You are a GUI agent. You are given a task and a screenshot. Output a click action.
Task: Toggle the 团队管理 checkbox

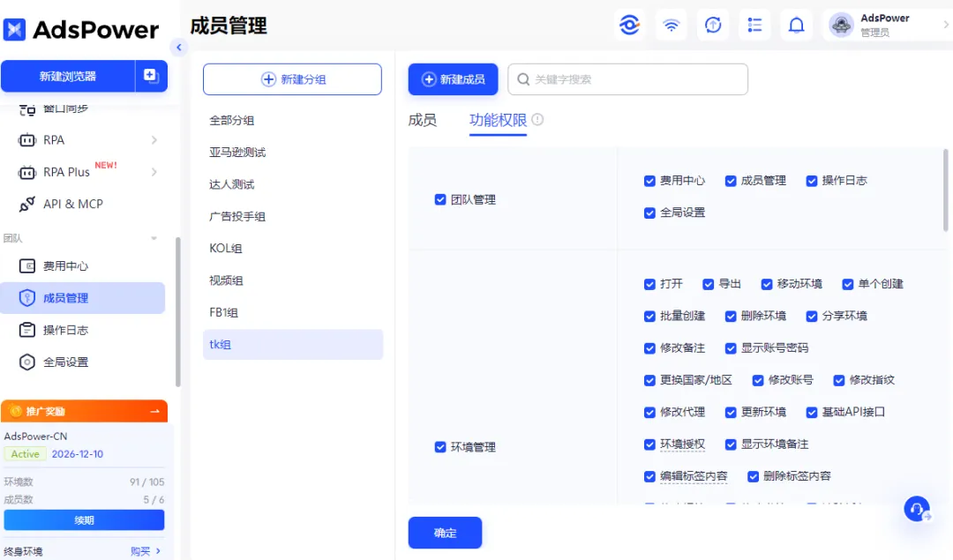440,199
